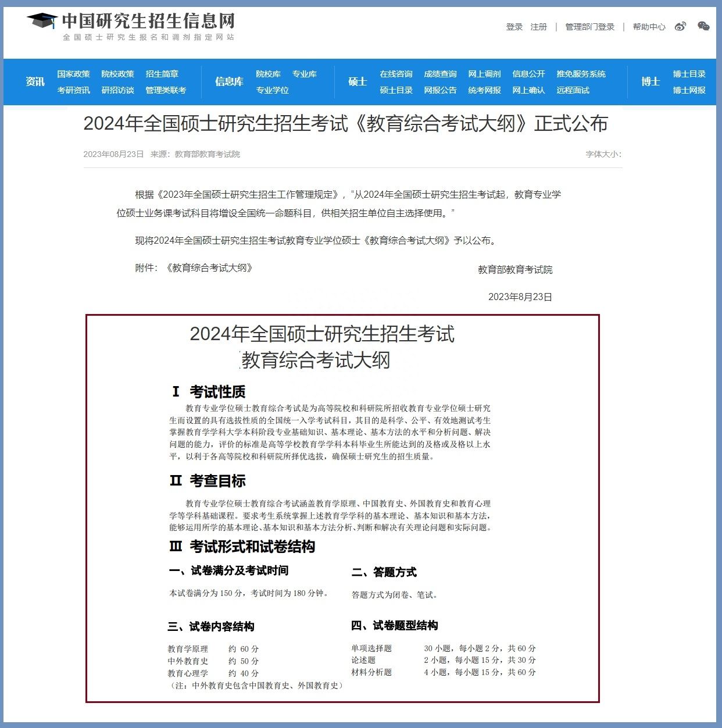Select 研招访谈 in navigation
This screenshot has width=722, height=728.
coord(118,90)
